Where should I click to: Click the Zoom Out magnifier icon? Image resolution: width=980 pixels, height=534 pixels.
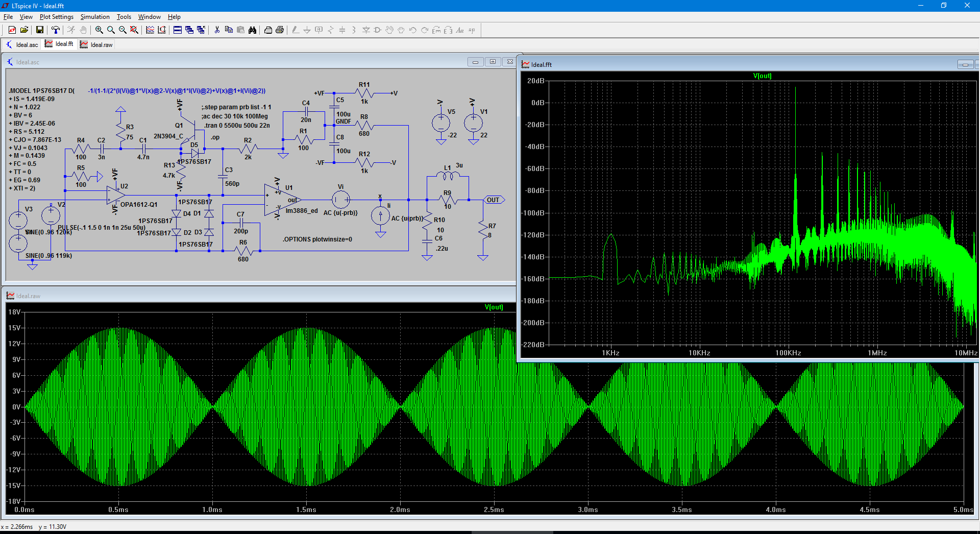122,30
